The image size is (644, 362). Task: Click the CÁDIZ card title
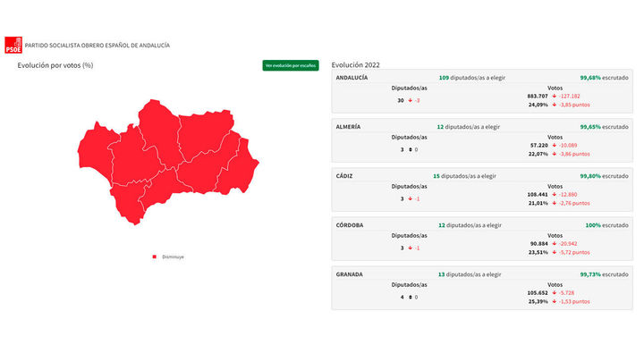pos(344,176)
